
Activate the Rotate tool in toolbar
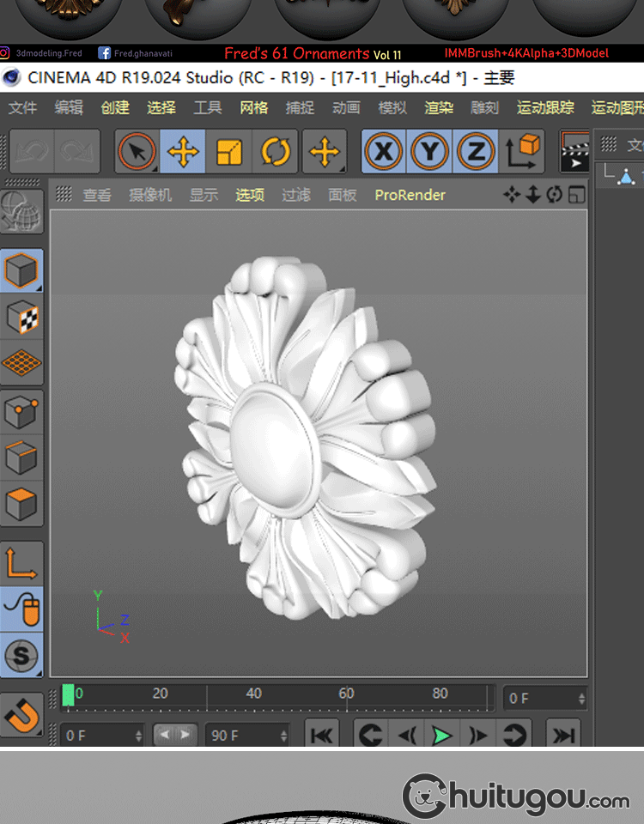[x=275, y=153]
